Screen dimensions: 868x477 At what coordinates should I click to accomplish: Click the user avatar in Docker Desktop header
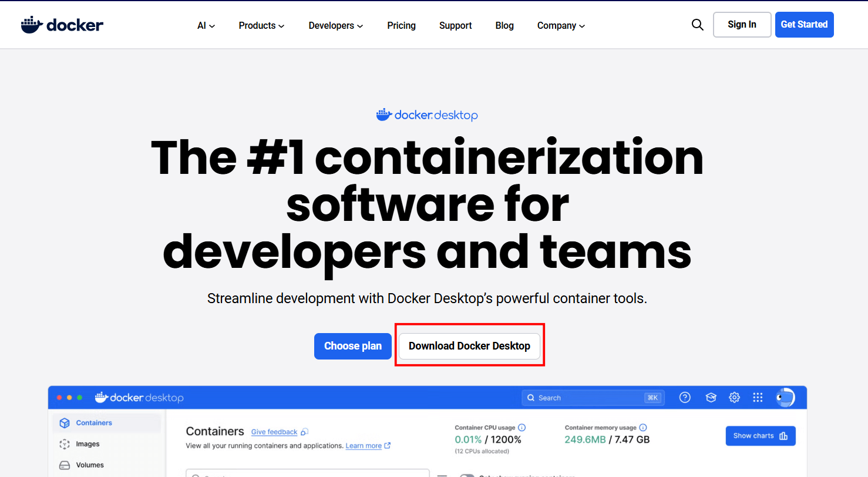[785, 398]
